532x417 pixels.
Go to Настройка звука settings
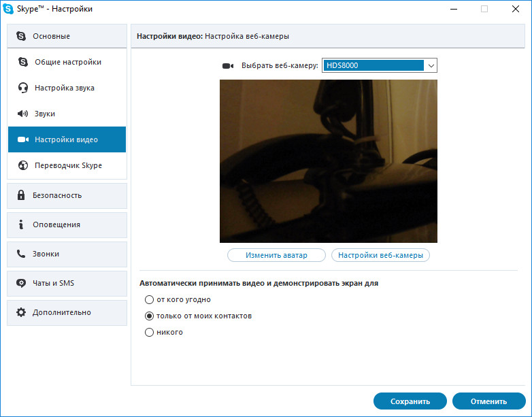pos(67,88)
